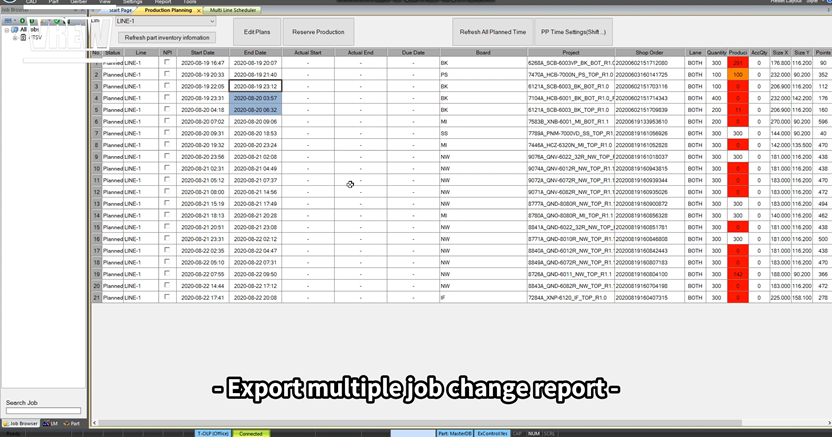
Task: Click the red production cell showing 142 in row 19
Action: (738, 274)
